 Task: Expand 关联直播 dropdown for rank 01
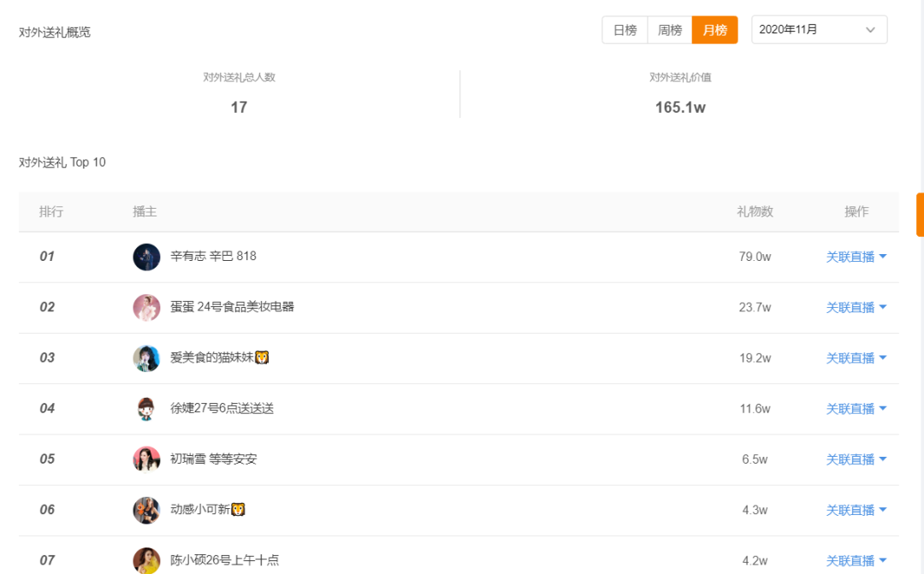[856, 257]
